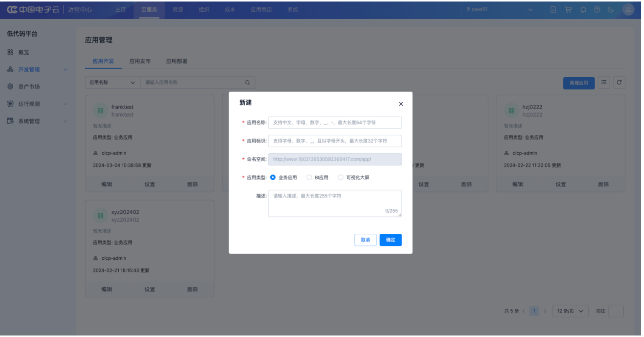Expand the 运行观测 chevron
Image resolution: width=644 pixels, height=337 pixels.
coord(66,104)
